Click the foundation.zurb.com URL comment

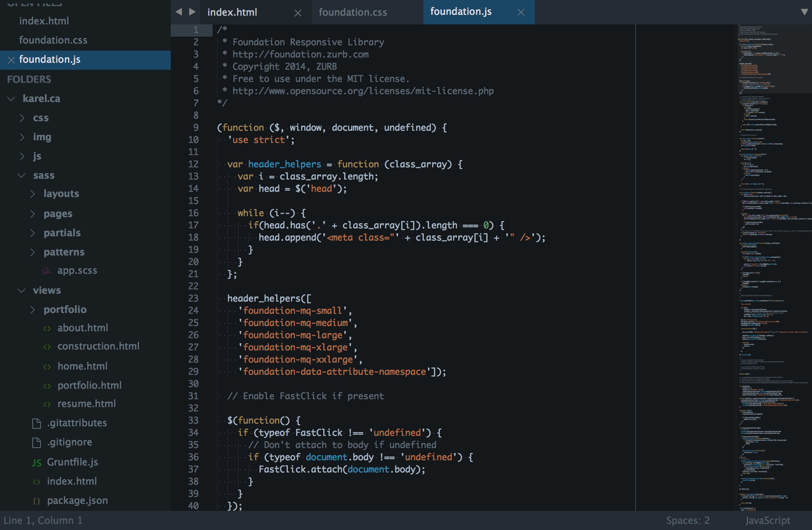301,54
